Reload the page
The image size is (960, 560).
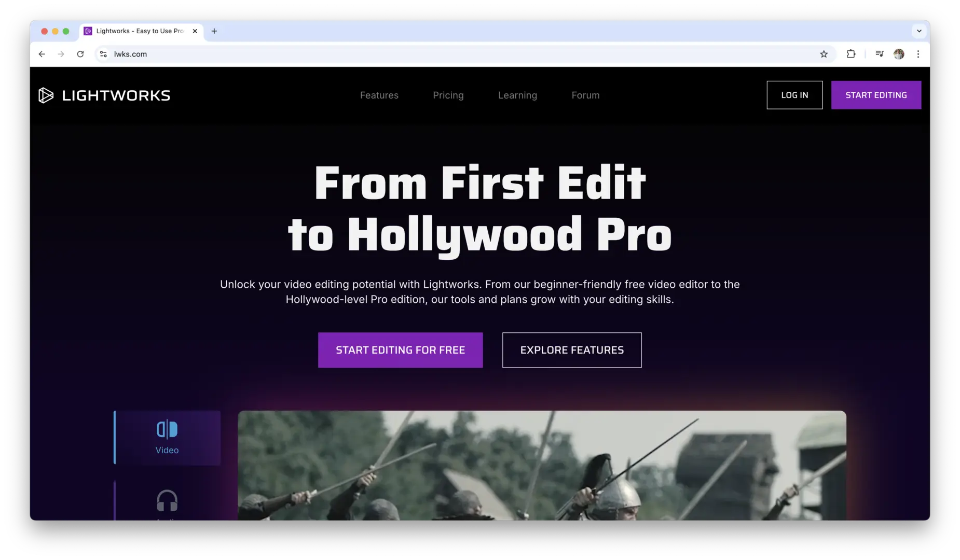pos(80,54)
